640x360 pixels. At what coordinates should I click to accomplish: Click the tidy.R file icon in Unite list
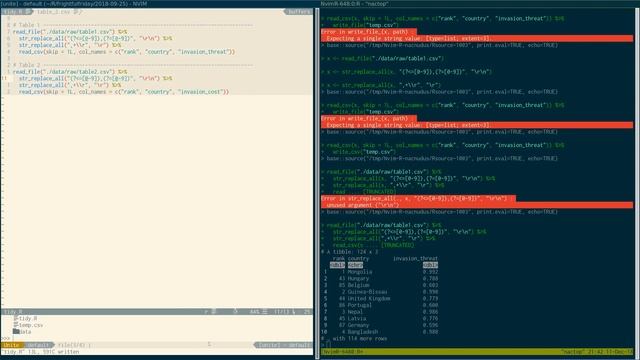[16, 318]
